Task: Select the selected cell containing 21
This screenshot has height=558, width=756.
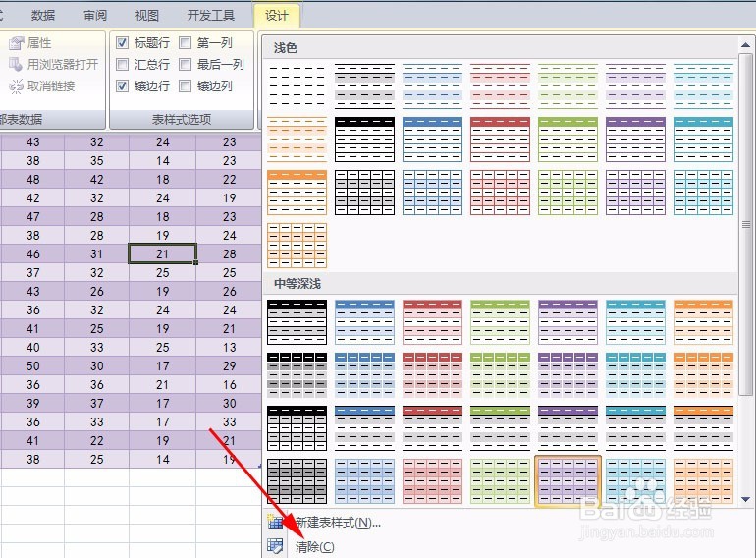Action: pos(162,253)
